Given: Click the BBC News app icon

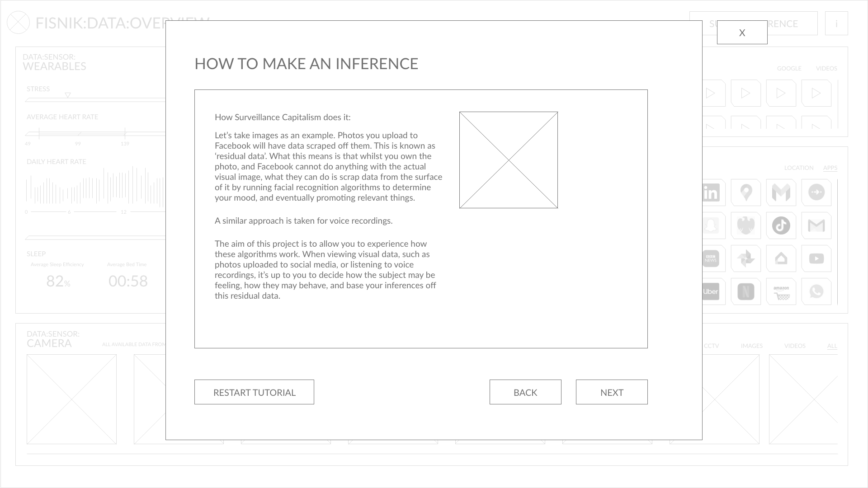Looking at the screenshot, I should click(711, 258).
